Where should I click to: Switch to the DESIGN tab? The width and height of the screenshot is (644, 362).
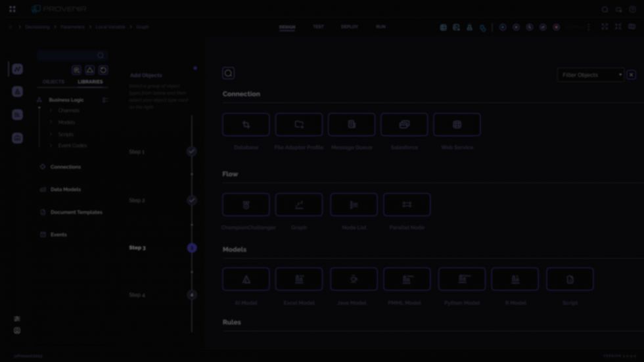coord(287,27)
